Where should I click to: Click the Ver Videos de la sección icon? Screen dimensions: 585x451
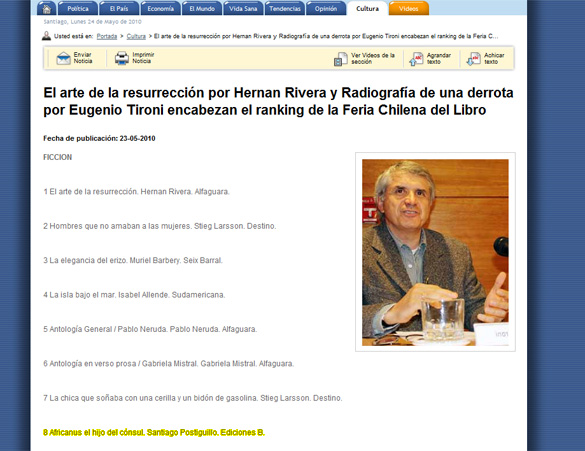click(x=340, y=59)
